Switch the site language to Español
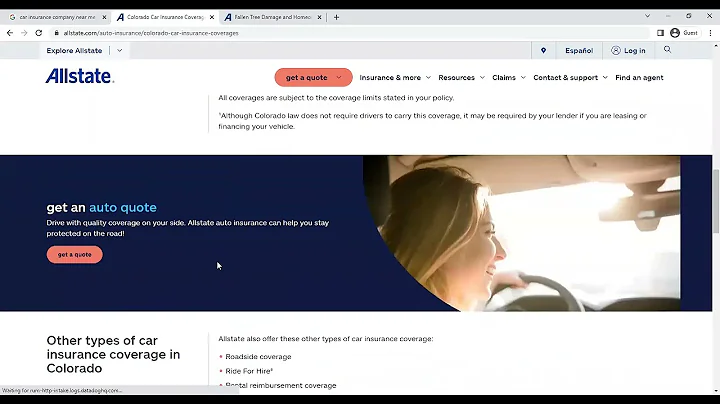720x404 pixels. (579, 50)
